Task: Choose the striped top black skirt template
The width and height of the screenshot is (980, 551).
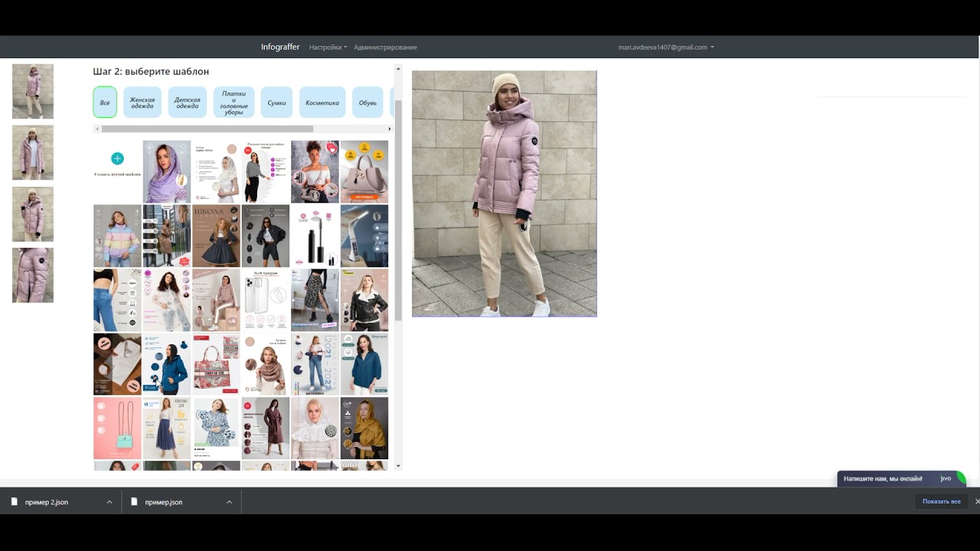Action: (x=266, y=171)
